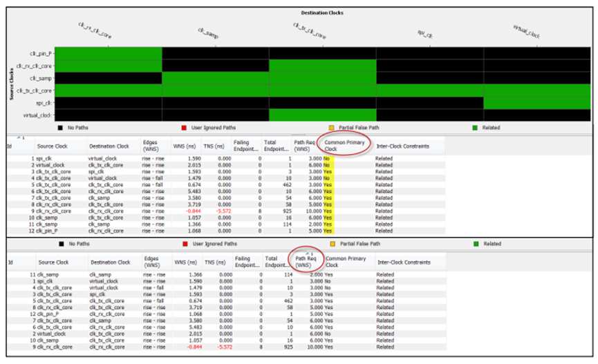Click WNS value 2.015 in the lower table
Image resolution: width=598 pixels, height=364 pixels.
(195, 334)
